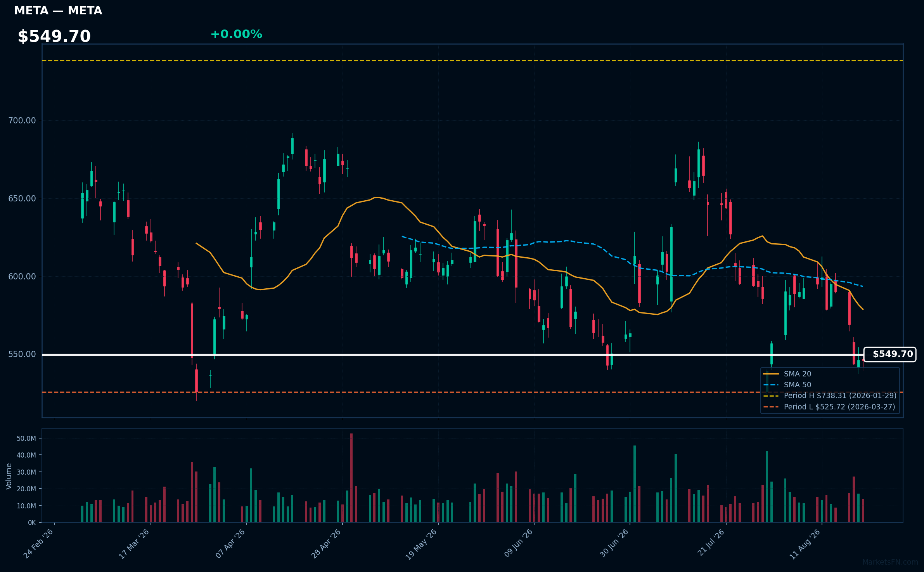924x572 pixels.
Task: Select the 700.00 price axis label
Action: pyautogui.click(x=22, y=120)
